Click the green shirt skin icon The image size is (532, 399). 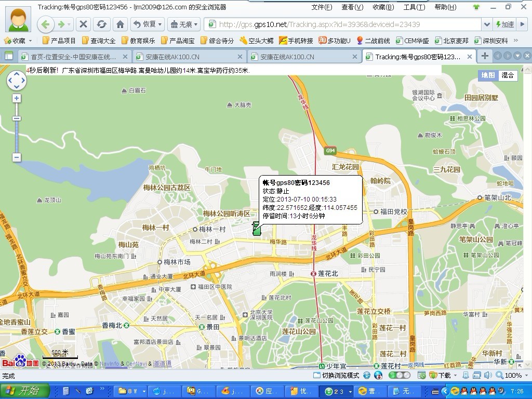[x=476, y=7]
